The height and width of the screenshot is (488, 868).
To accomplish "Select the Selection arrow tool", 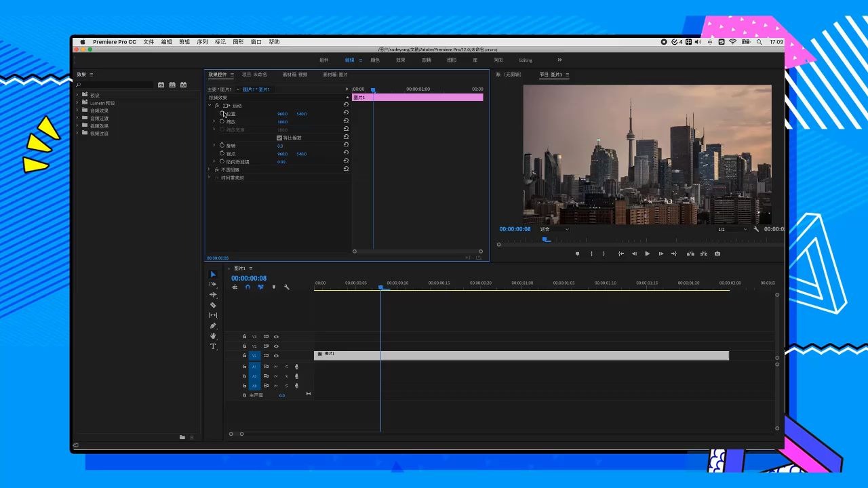I will tap(213, 274).
